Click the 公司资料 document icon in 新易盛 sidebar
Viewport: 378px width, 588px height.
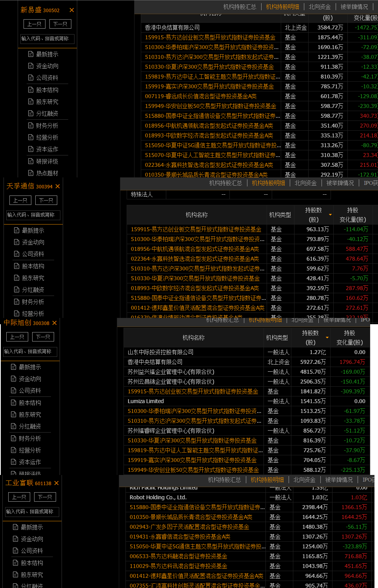point(31,78)
